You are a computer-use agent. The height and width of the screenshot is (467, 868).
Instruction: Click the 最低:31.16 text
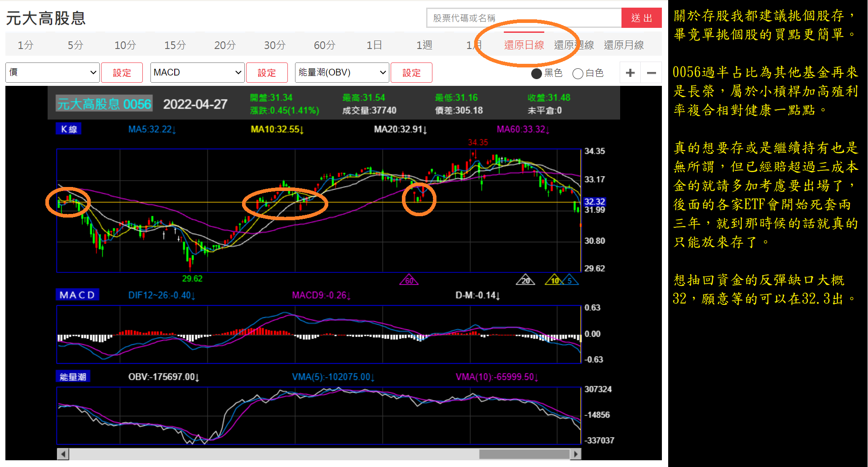pyautogui.click(x=456, y=98)
